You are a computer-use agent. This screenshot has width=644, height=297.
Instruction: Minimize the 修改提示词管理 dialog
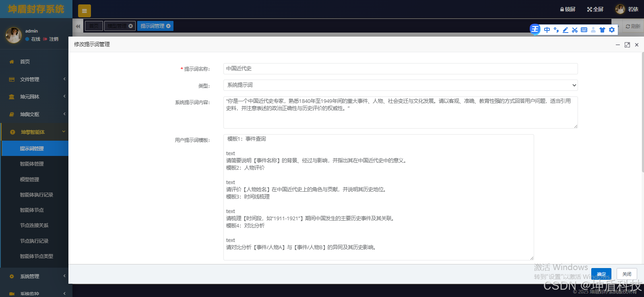point(618,45)
